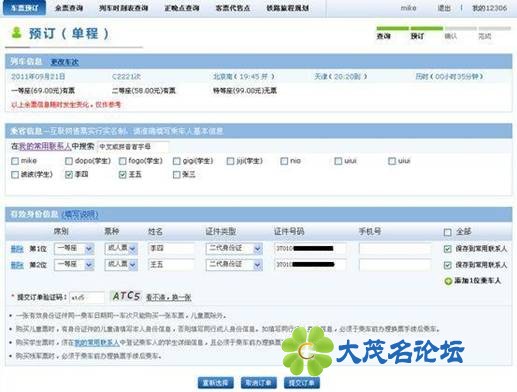Uncheck the 李四 contact checkbox
Screen dimensions: 517x392
[69, 175]
